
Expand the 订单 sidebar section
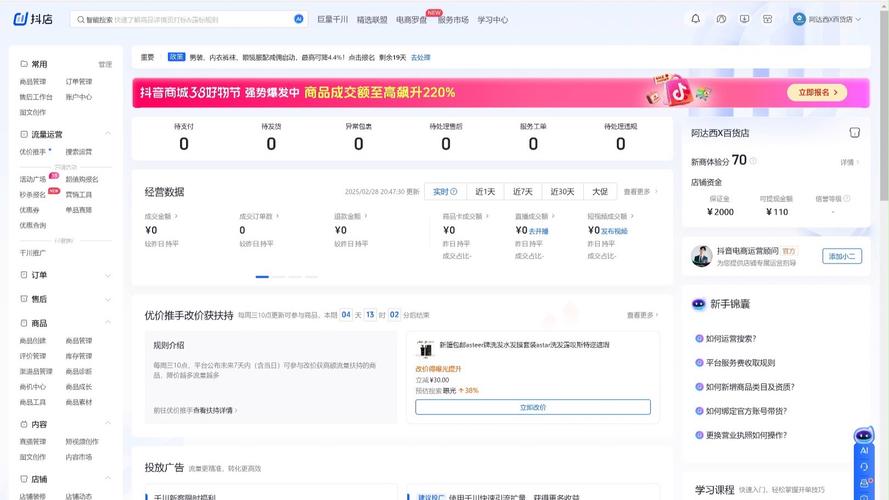(108, 276)
